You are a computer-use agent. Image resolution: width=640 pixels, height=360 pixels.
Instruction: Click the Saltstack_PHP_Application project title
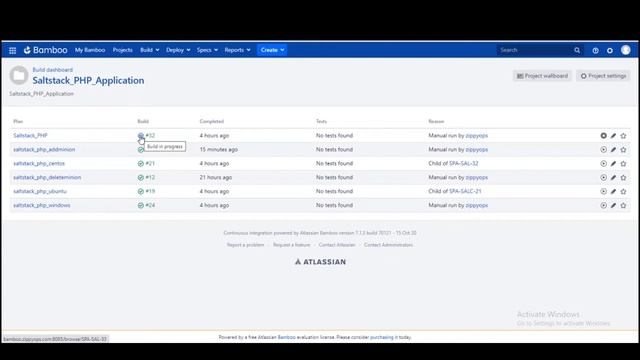(x=88, y=80)
